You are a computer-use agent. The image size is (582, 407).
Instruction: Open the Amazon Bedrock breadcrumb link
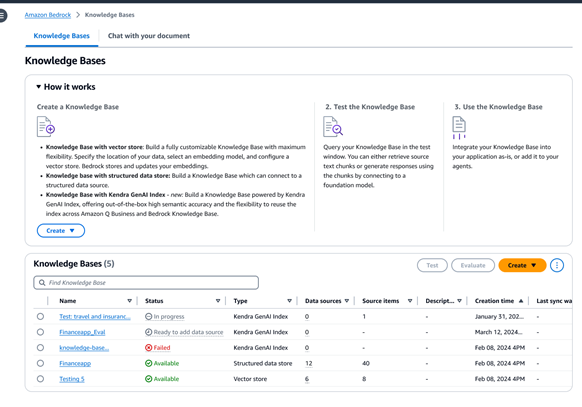coord(48,15)
